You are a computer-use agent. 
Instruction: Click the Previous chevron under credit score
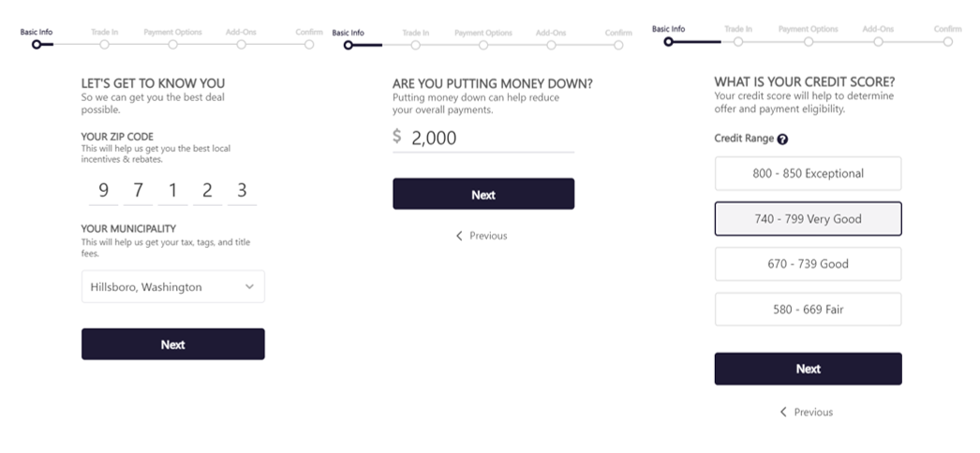point(783,412)
